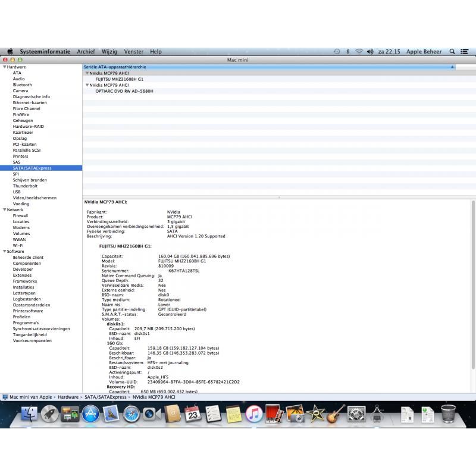Open Notification Center list icon

tap(465, 51)
